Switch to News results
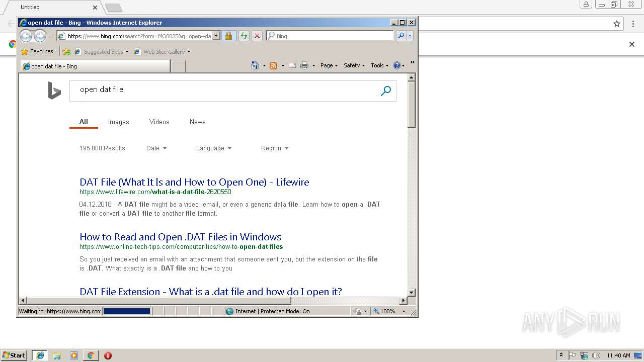Screen dimensions: 644x362 197,122
